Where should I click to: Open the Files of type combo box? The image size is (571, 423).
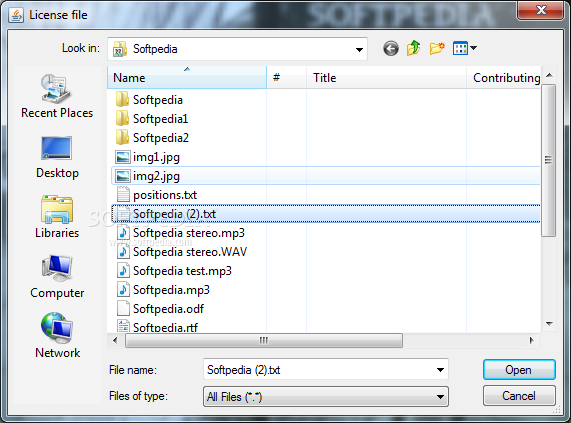coord(326,396)
